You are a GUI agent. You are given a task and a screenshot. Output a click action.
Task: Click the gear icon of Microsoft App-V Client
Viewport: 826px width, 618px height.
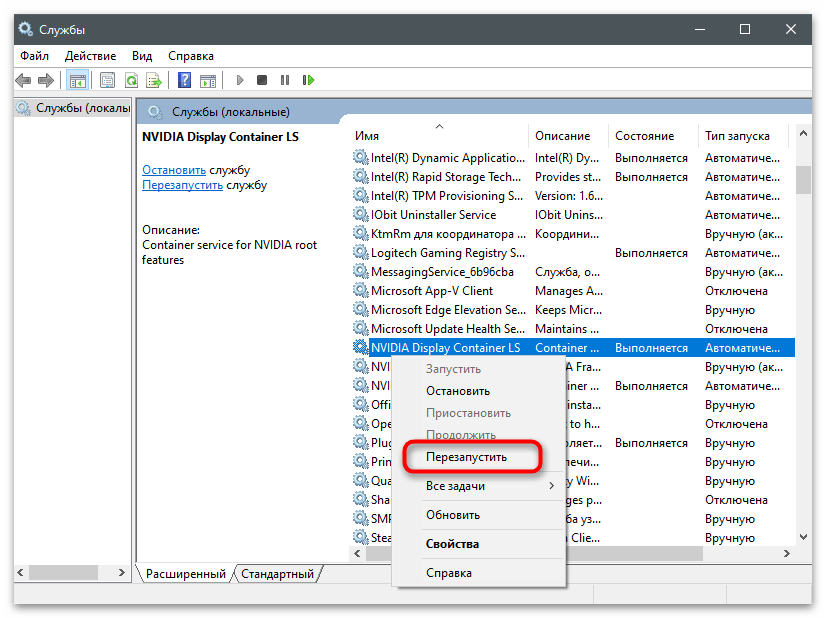pyautogui.click(x=361, y=290)
